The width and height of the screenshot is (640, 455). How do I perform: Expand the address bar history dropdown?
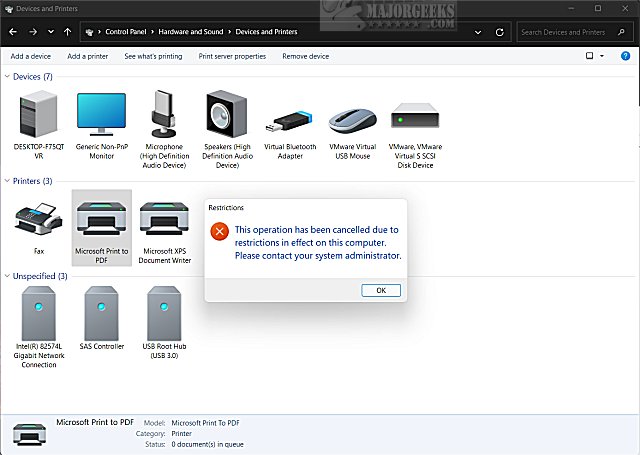click(x=478, y=32)
